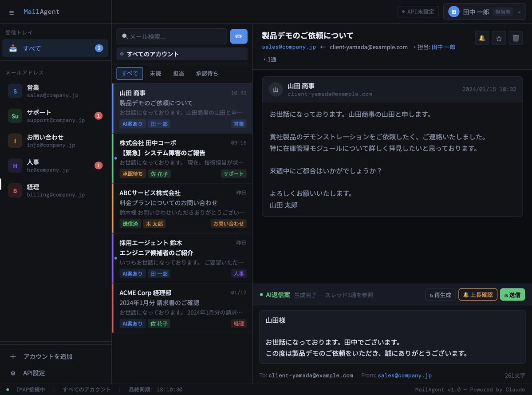Click the green 送信 send button
The height and width of the screenshot is (395, 532).
point(512,295)
